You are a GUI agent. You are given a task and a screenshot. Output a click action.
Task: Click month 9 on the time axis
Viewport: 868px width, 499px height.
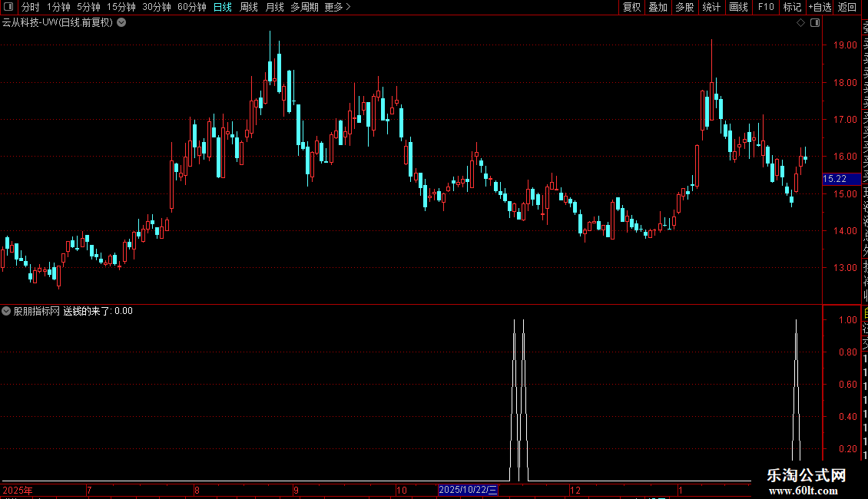[297, 490]
